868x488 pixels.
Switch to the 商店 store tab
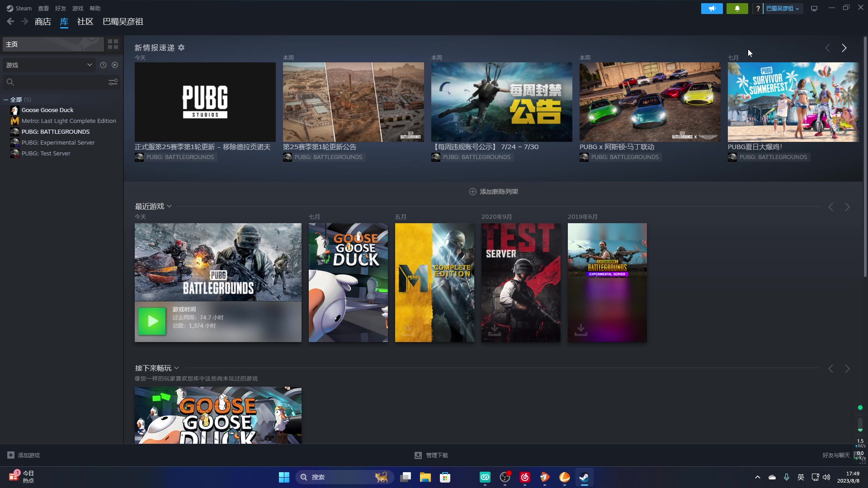point(43,22)
